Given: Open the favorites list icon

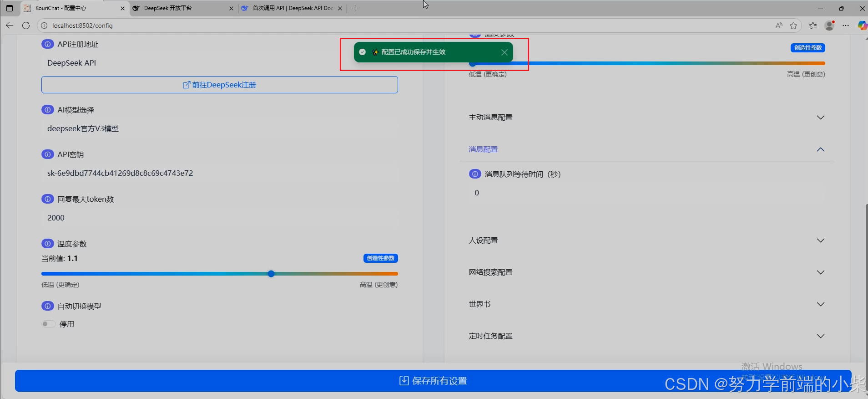Looking at the screenshot, I should pyautogui.click(x=813, y=26).
